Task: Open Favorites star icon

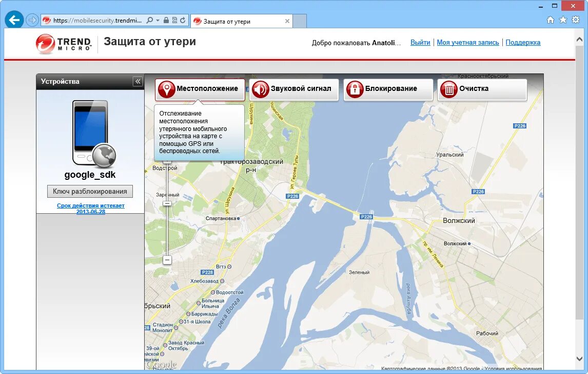Action: pos(563,20)
